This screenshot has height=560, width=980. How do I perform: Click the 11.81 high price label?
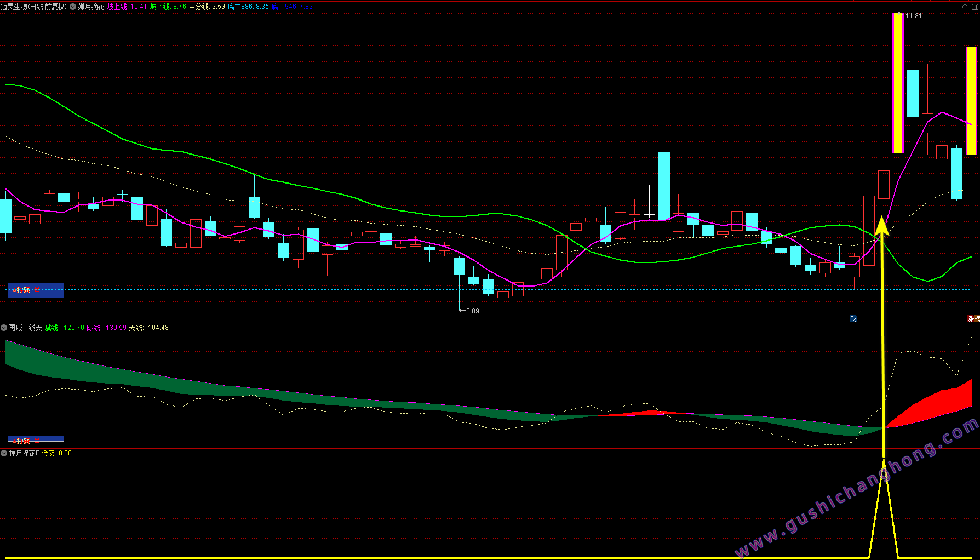pyautogui.click(x=914, y=16)
